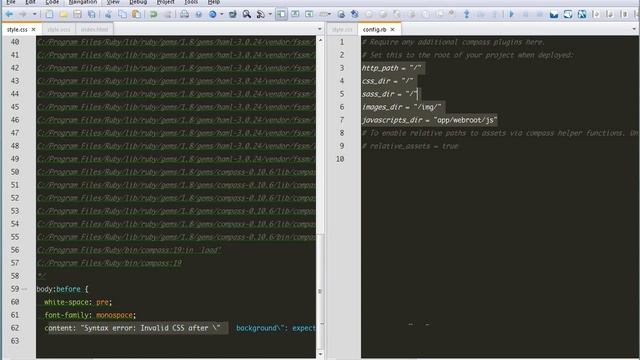Click the line 'sass_dir = "/"'

(390, 94)
